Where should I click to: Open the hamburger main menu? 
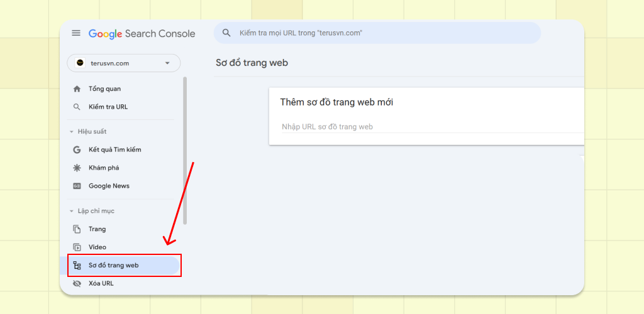(76, 33)
